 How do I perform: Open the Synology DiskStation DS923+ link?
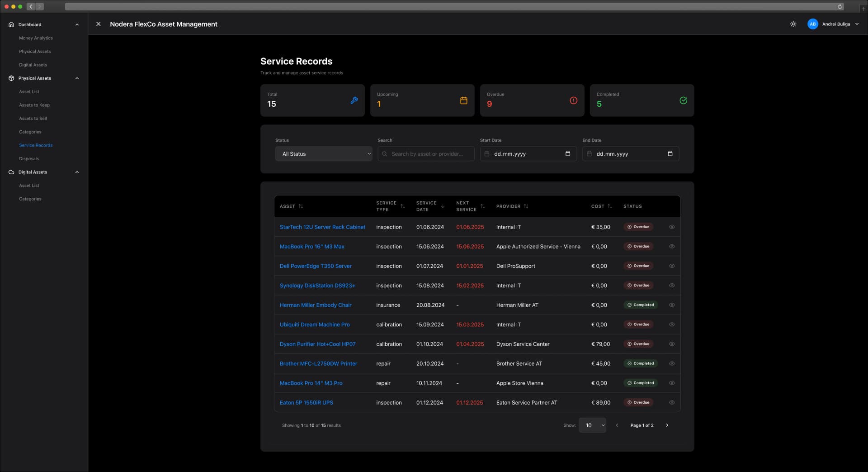(317, 286)
